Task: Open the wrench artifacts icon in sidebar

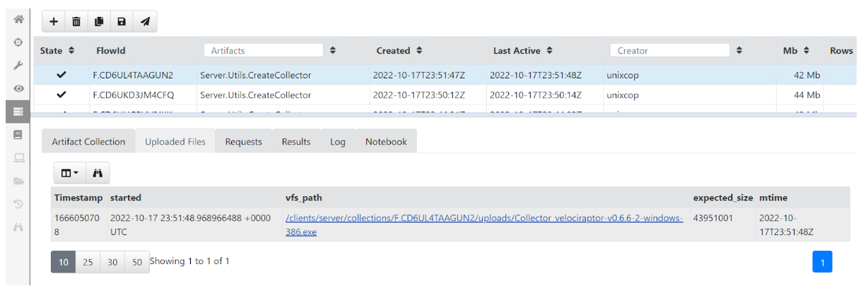Action: (x=18, y=66)
